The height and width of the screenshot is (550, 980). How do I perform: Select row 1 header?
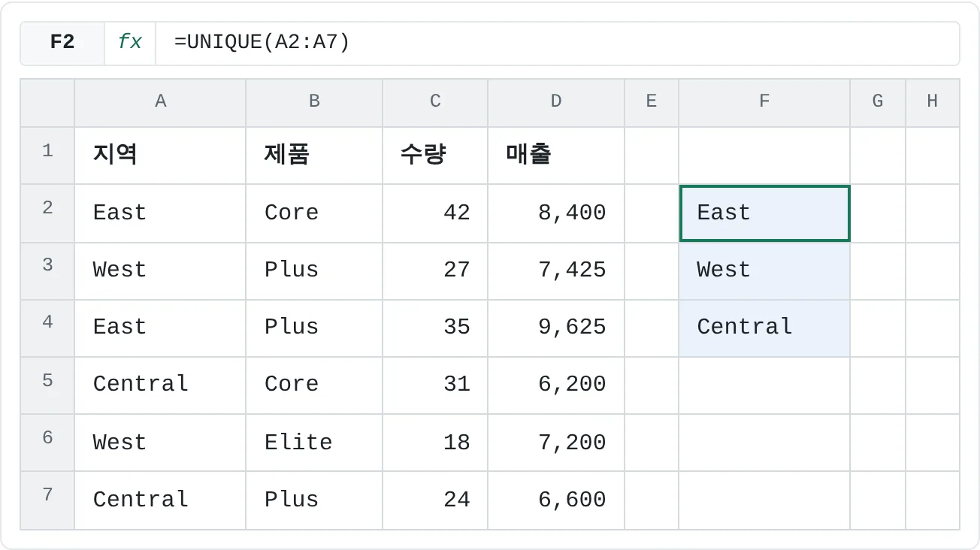(x=47, y=156)
